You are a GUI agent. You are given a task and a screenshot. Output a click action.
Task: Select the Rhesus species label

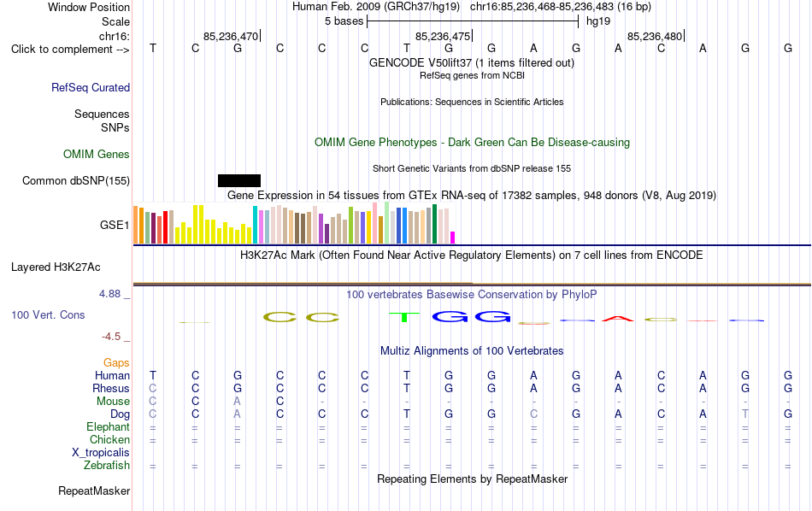click(111, 388)
